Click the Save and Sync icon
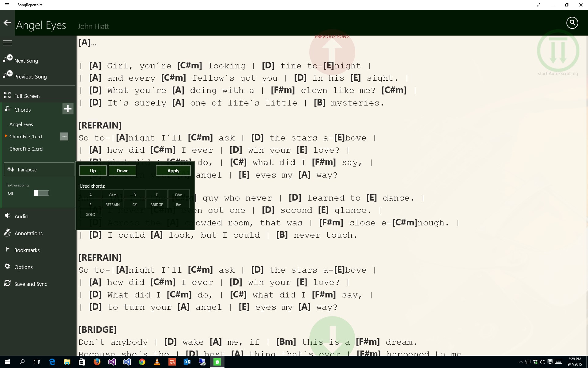 [7, 283]
